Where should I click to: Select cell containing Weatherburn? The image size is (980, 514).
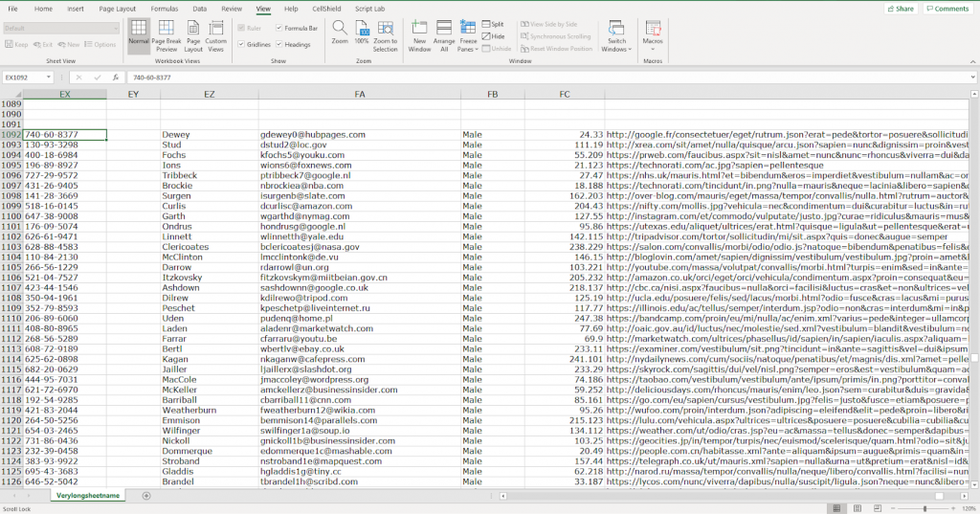pyautogui.click(x=210, y=411)
